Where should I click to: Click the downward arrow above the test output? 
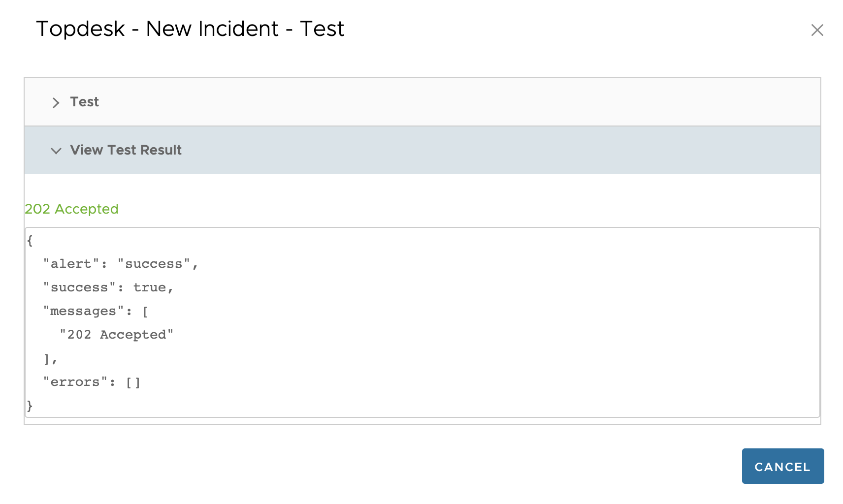(56, 151)
